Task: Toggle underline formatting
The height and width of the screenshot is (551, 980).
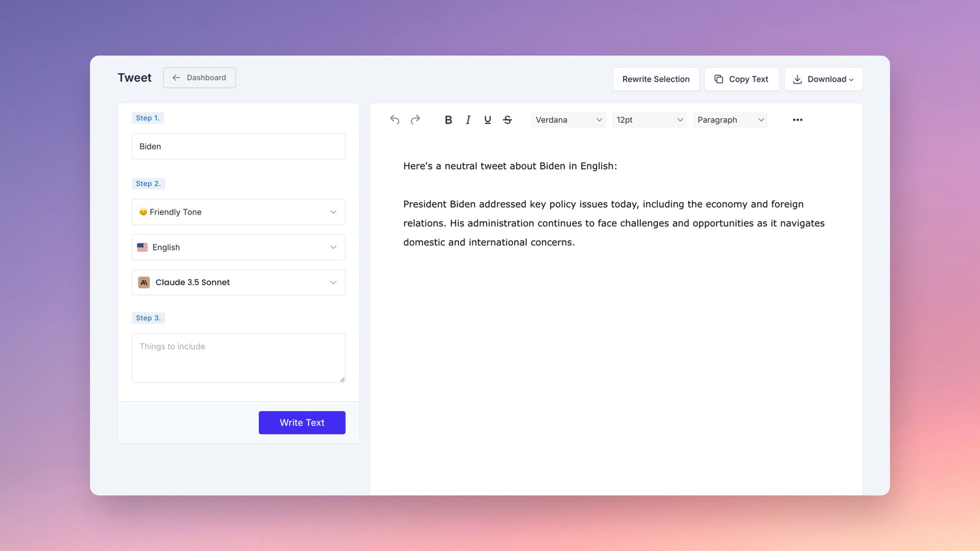Action: tap(488, 120)
